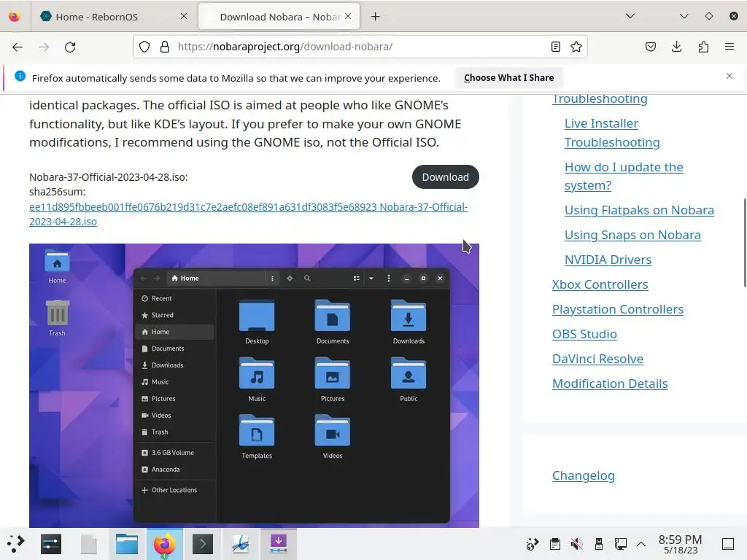This screenshot has width=747, height=560.
Task: Click the Download button for Nobara Official ISO
Action: 446,176
